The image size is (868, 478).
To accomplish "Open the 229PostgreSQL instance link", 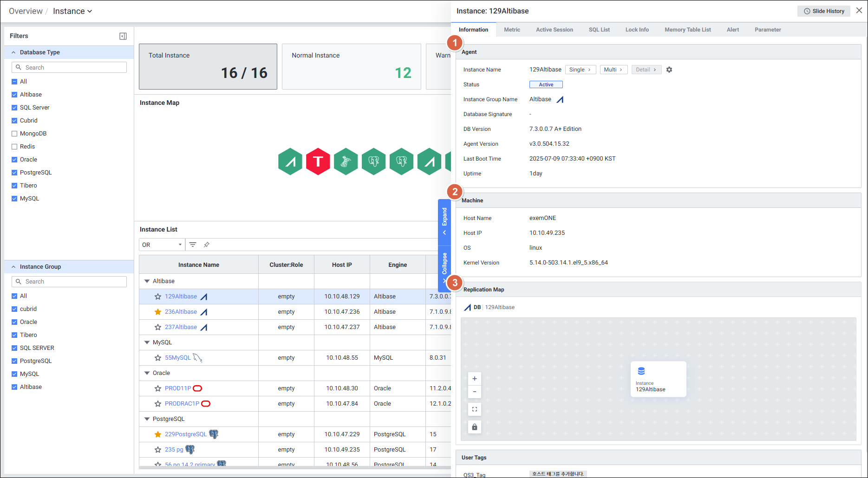I will coord(186,434).
